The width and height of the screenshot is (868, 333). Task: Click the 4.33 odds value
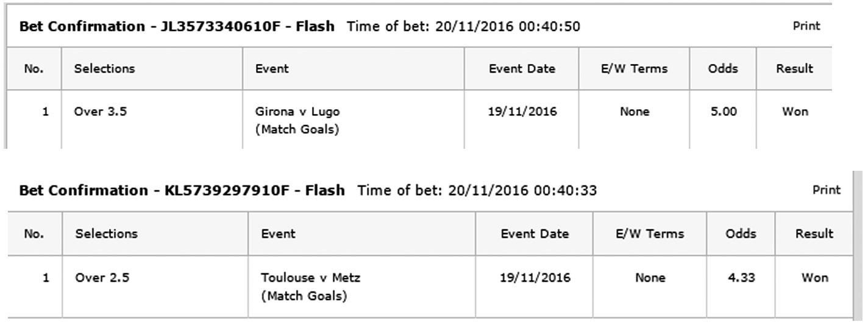(741, 278)
